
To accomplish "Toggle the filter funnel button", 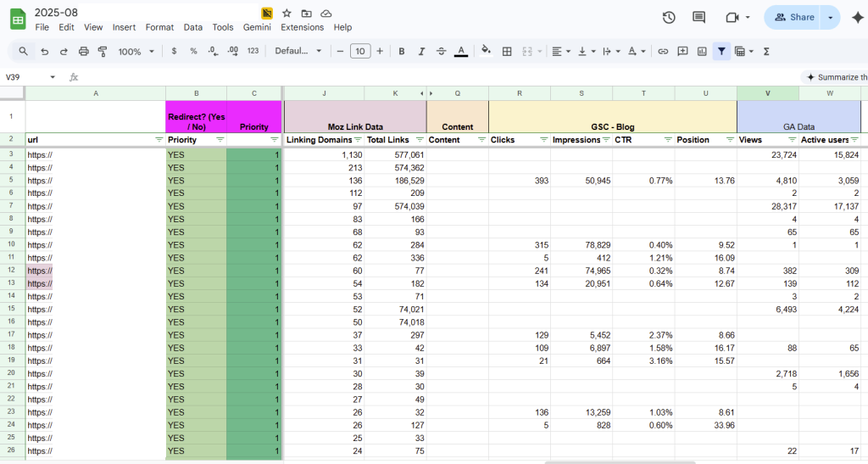I will point(721,52).
